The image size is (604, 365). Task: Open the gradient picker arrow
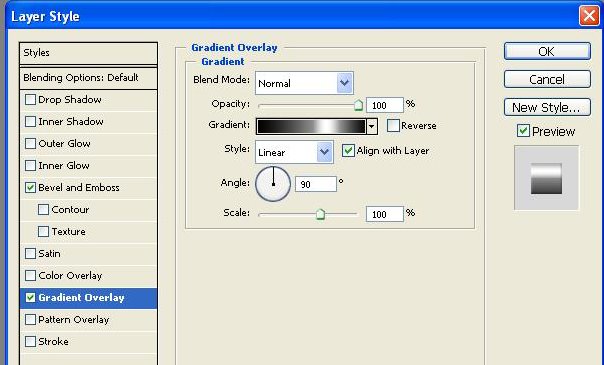pos(372,126)
